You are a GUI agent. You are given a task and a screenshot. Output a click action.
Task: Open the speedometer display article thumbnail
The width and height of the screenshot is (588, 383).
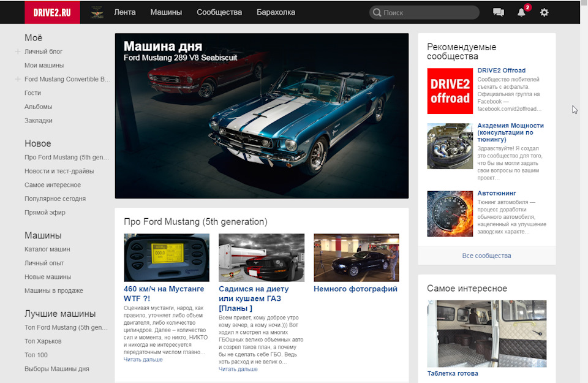point(167,258)
